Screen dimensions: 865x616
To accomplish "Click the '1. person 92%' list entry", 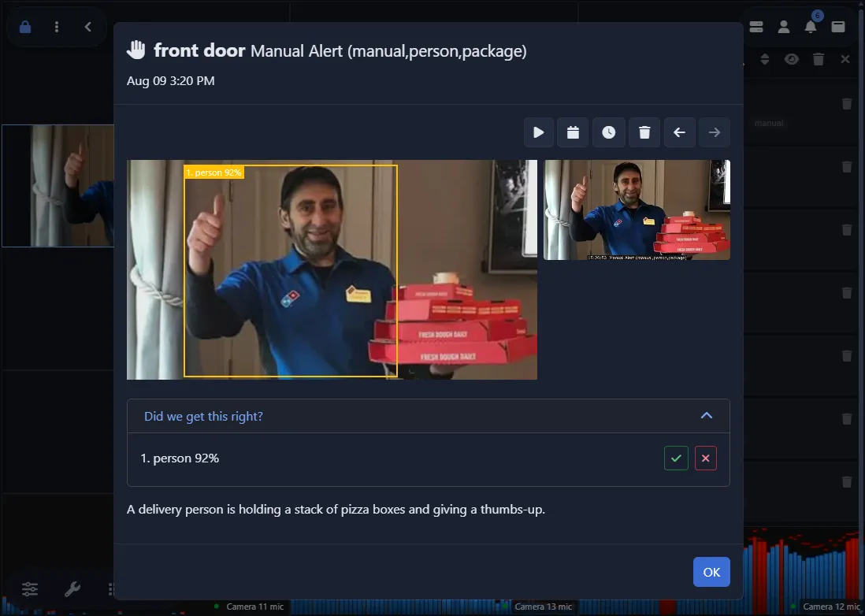I will [x=180, y=458].
